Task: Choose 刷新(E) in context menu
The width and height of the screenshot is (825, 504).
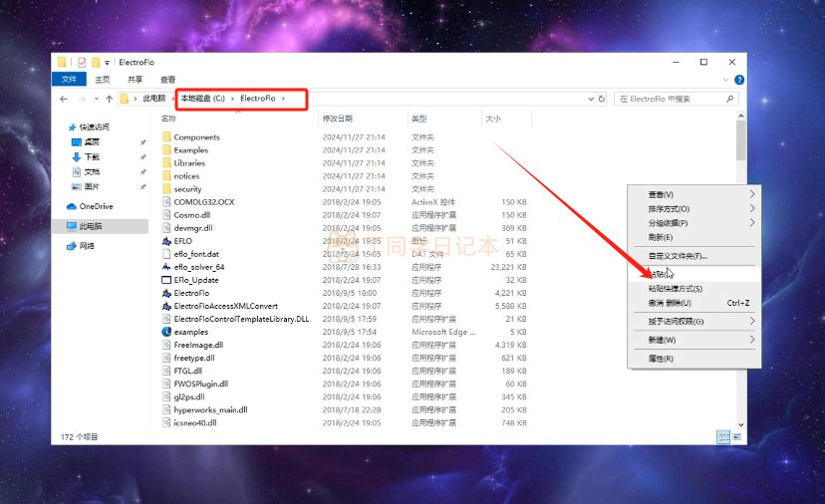Action: pos(694,237)
